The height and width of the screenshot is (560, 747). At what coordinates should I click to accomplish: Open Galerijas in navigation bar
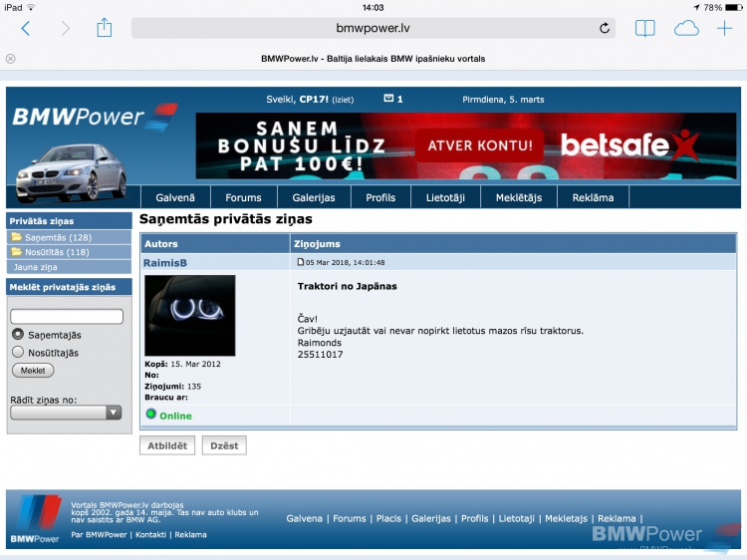click(314, 197)
